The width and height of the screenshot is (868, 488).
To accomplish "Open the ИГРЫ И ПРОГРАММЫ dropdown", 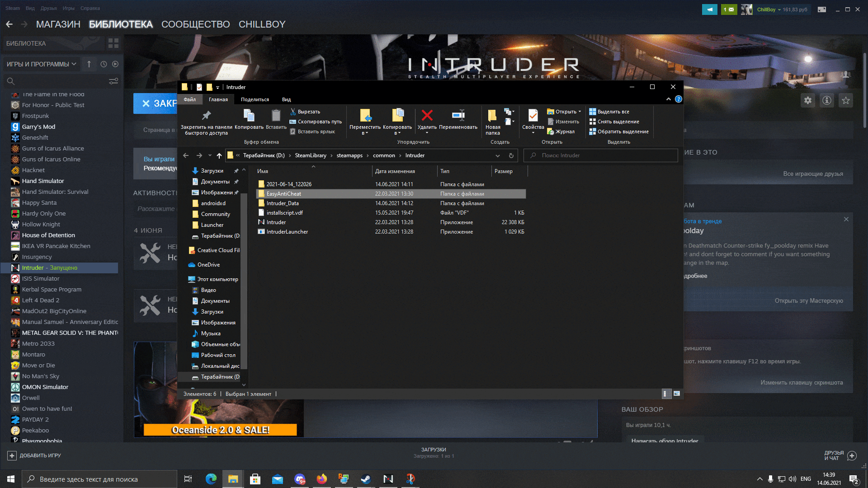I will (x=41, y=64).
